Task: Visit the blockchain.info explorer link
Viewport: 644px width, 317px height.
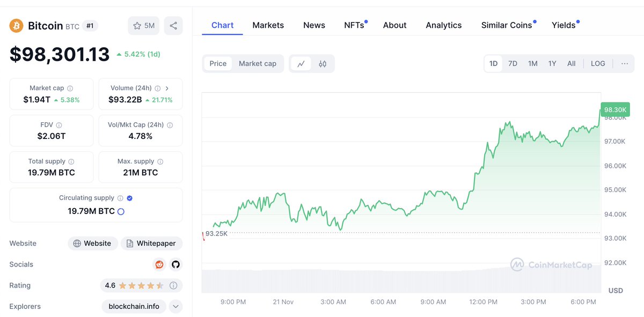Action: click(x=133, y=306)
